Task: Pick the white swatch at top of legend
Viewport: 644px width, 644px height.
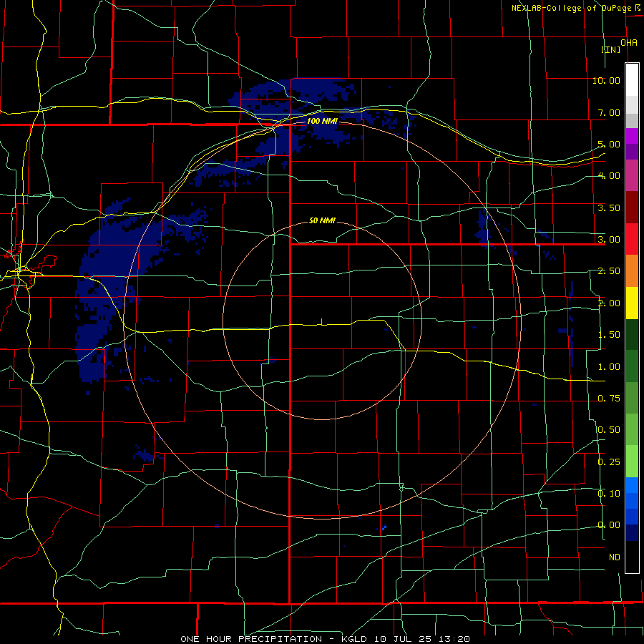Action: pos(632,80)
